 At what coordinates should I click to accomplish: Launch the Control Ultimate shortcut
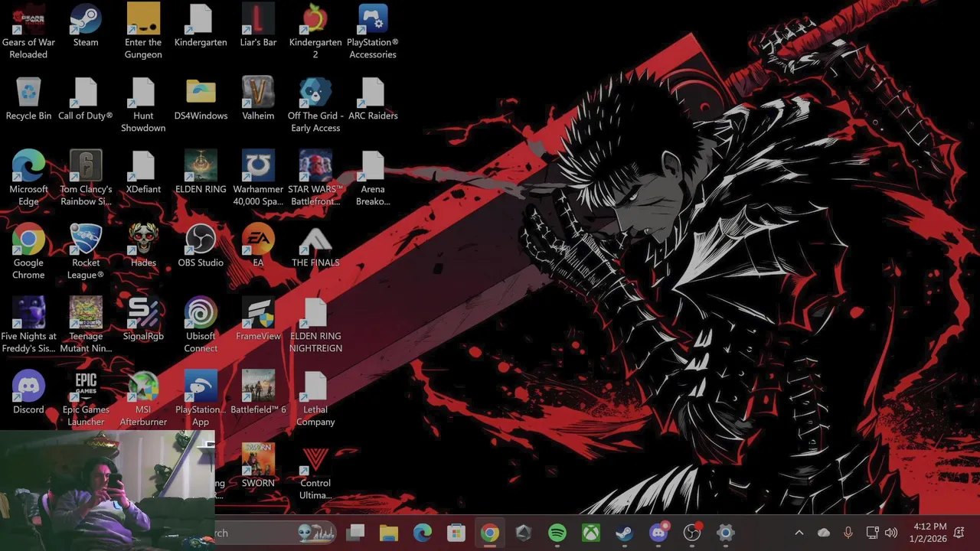point(315,472)
